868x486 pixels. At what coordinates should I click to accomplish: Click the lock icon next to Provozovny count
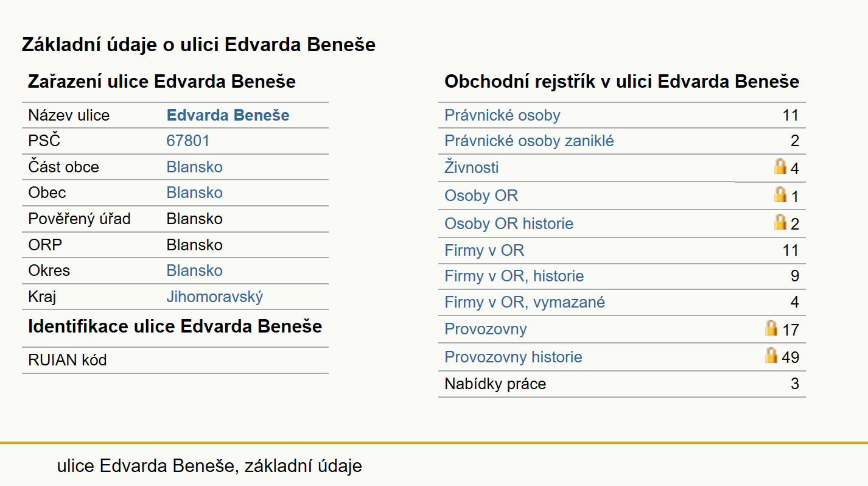pyautogui.click(x=771, y=328)
